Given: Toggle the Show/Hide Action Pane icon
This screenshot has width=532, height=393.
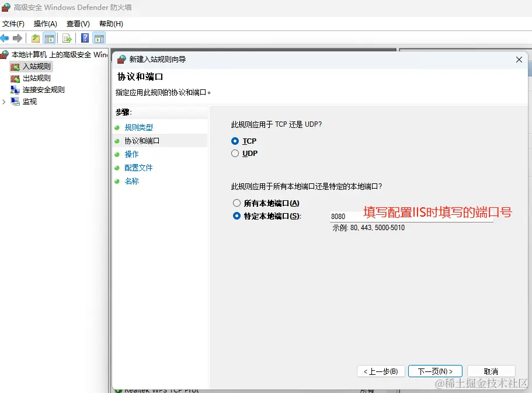Looking at the screenshot, I should [99, 38].
